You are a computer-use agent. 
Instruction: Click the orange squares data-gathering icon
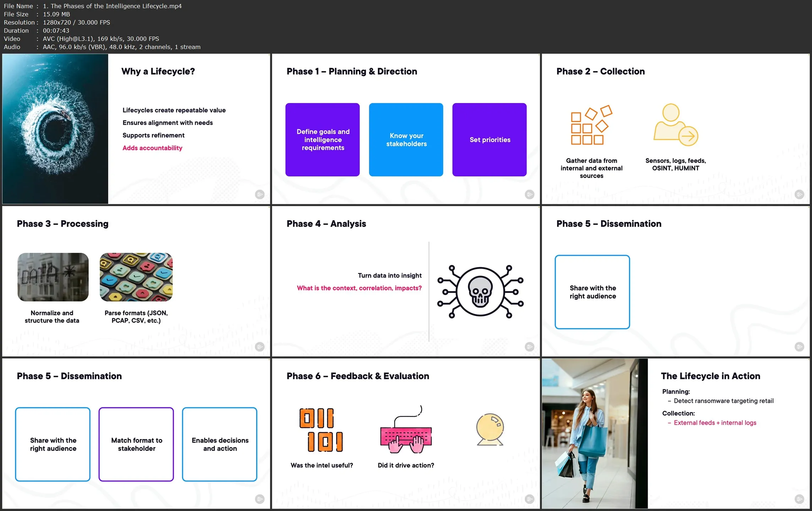click(592, 125)
